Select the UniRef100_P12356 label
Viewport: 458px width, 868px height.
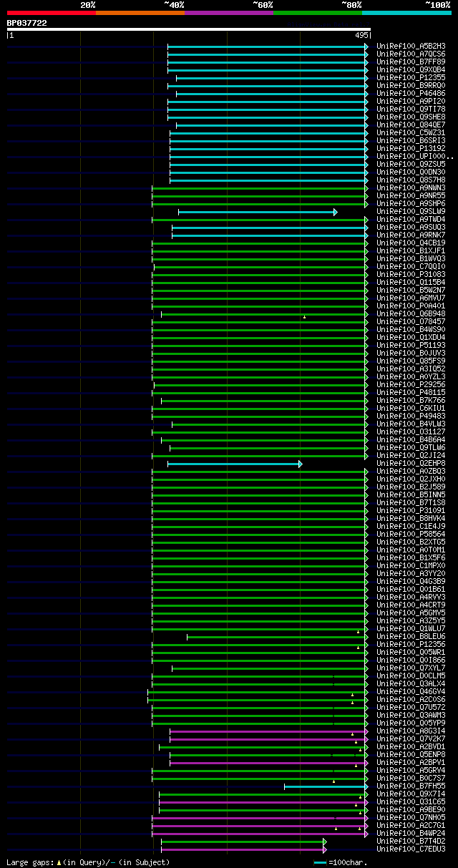pyautogui.click(x=411, y=644)
